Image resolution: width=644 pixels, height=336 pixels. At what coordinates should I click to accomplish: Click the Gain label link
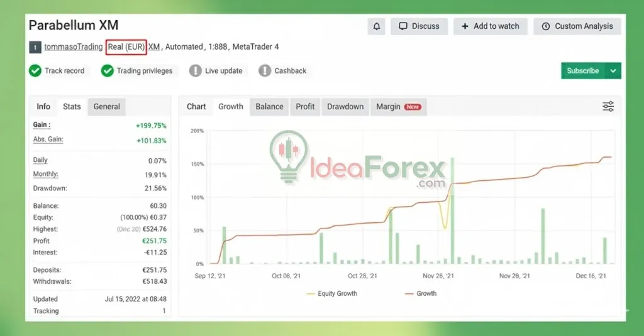pyautogui.click(x=42, y=125)
